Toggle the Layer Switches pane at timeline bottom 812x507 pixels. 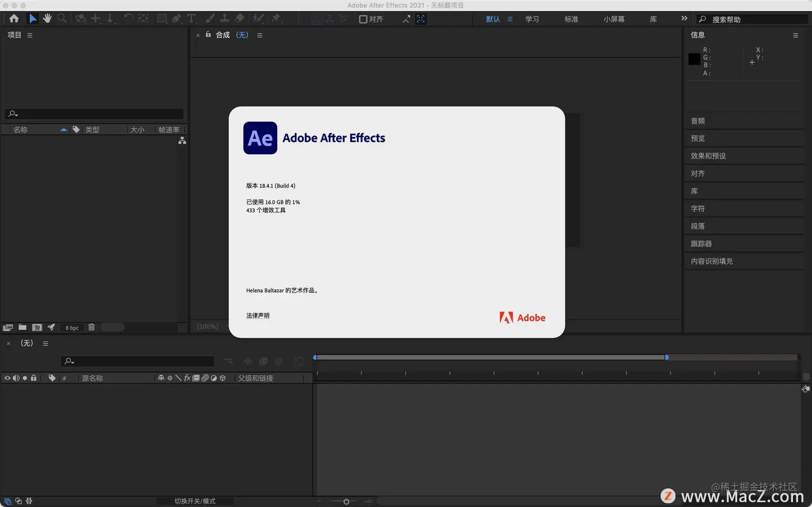click(x=8, y=501)
